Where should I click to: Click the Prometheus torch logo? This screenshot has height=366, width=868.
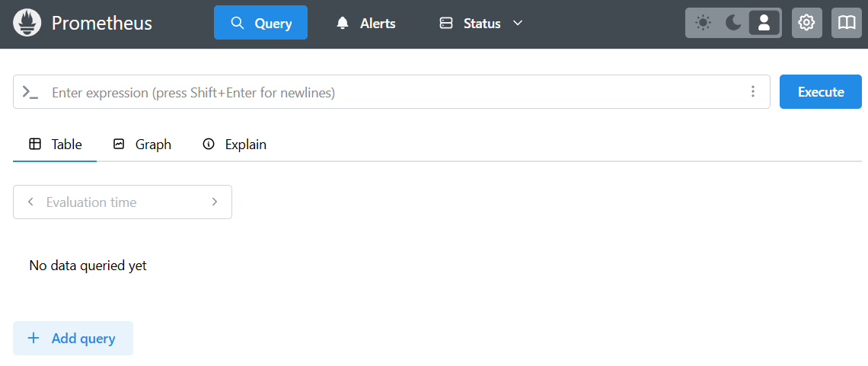27,23
